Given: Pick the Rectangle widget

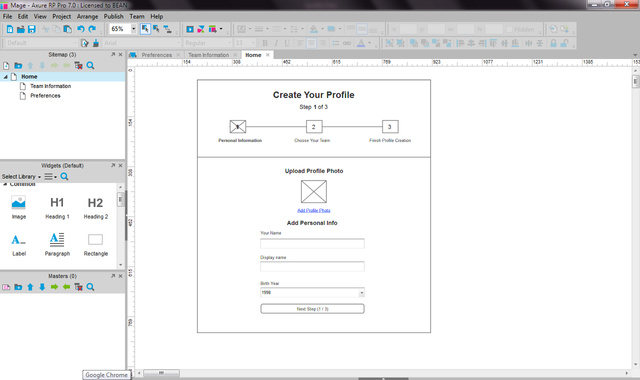Looking at the screenshot, I should [96, 244].
